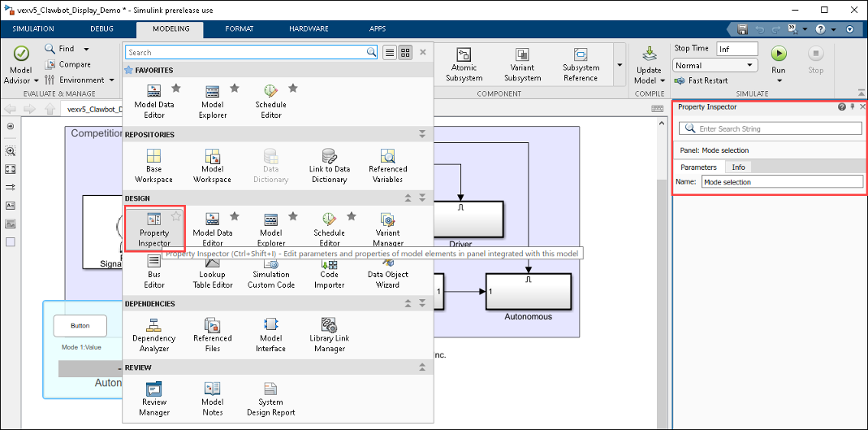Open the Find dropdown arrow

click(x=86, y=49)
